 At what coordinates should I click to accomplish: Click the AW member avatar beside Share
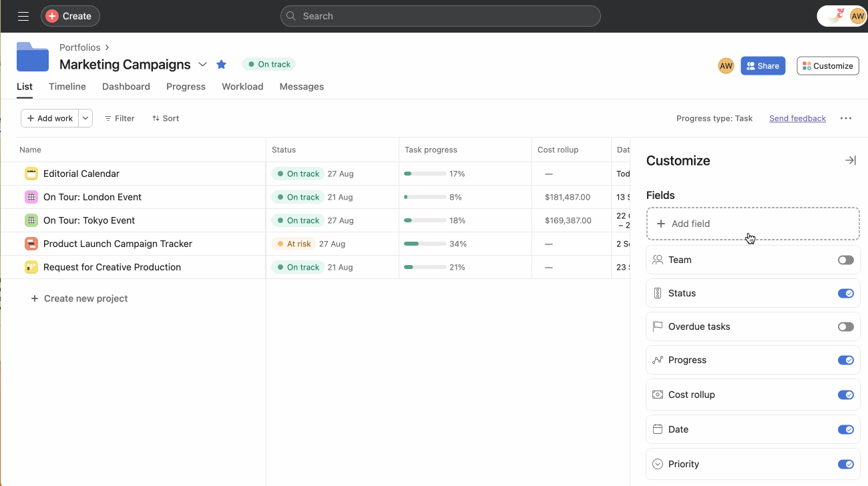pyautogui.click(x=726, y=66)
